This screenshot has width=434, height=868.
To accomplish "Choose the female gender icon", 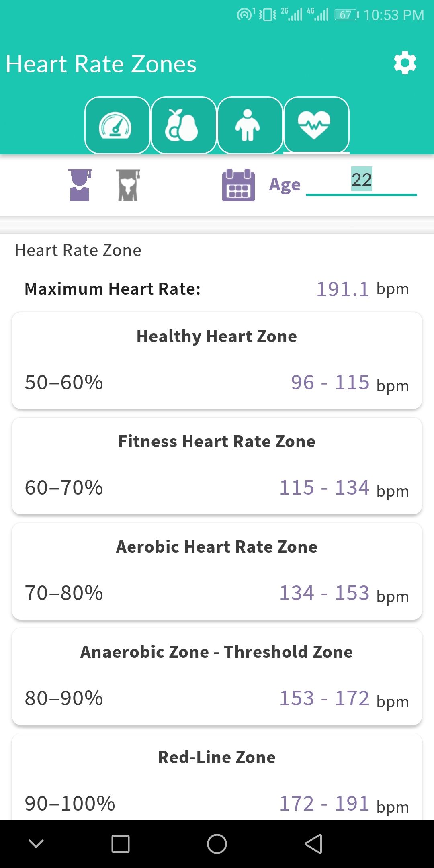I will pos(128,185).
